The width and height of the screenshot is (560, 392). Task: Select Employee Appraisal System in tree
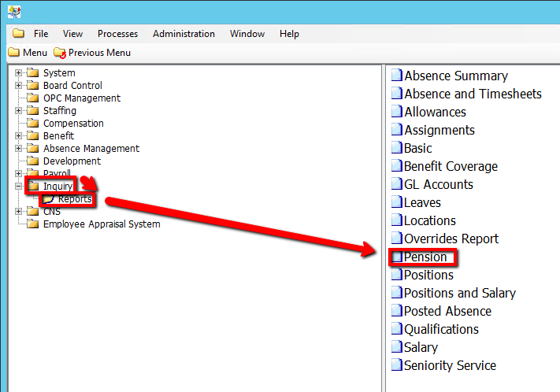click(101, 224)
